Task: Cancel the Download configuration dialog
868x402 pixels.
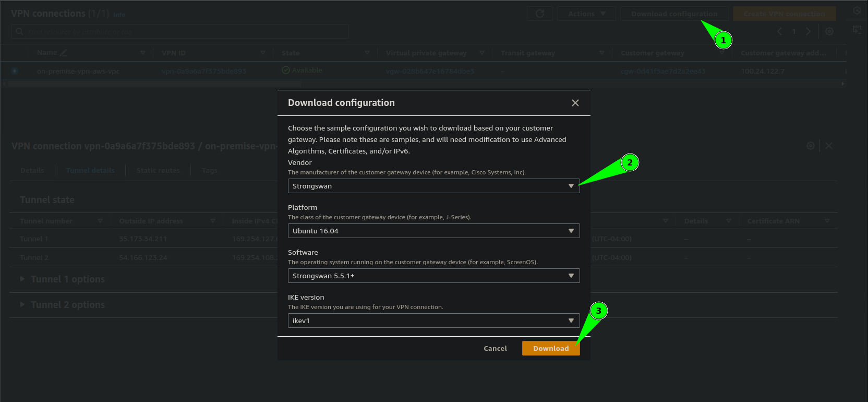Action: click(x=495, y=348)
